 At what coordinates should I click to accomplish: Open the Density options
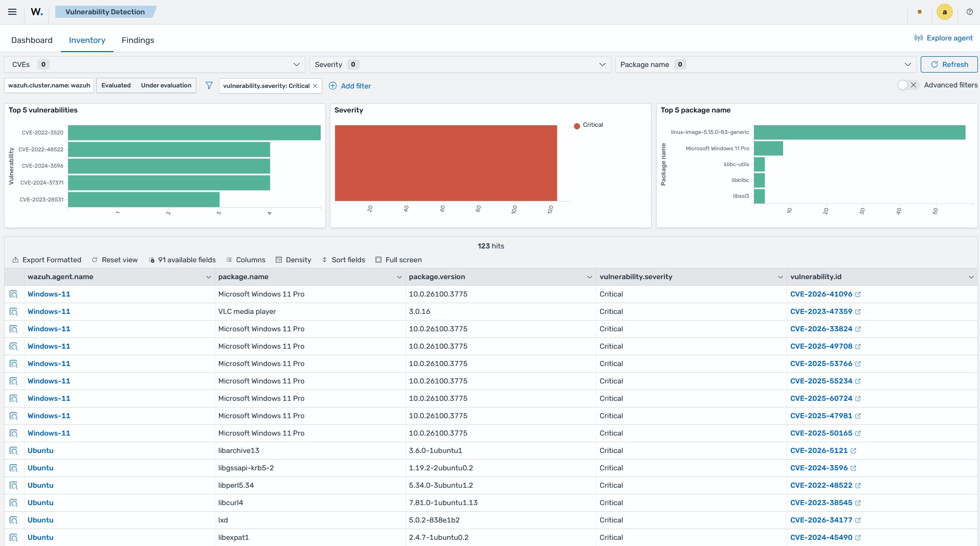(x=293, y=260)
